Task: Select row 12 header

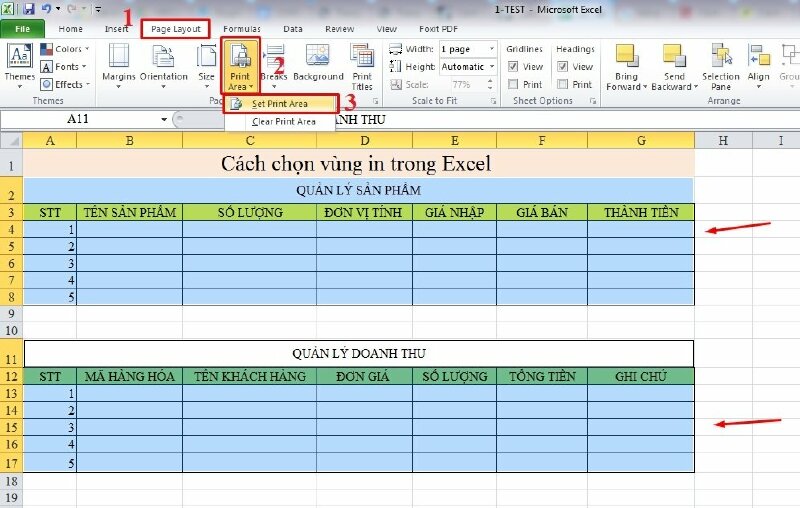Action: point(11,376)
